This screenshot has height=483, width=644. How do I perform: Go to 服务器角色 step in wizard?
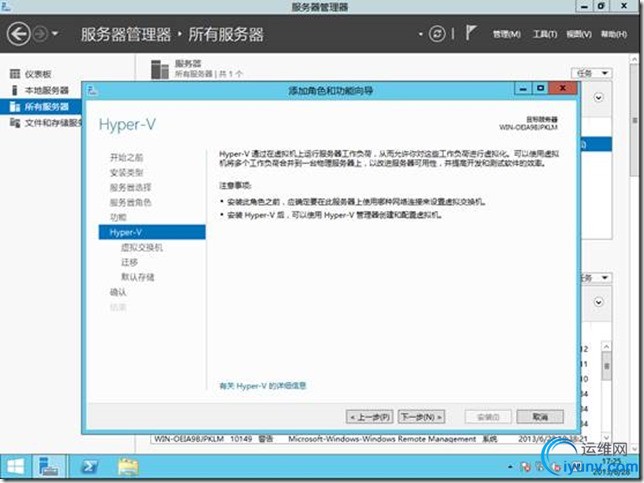pos(130,202)
